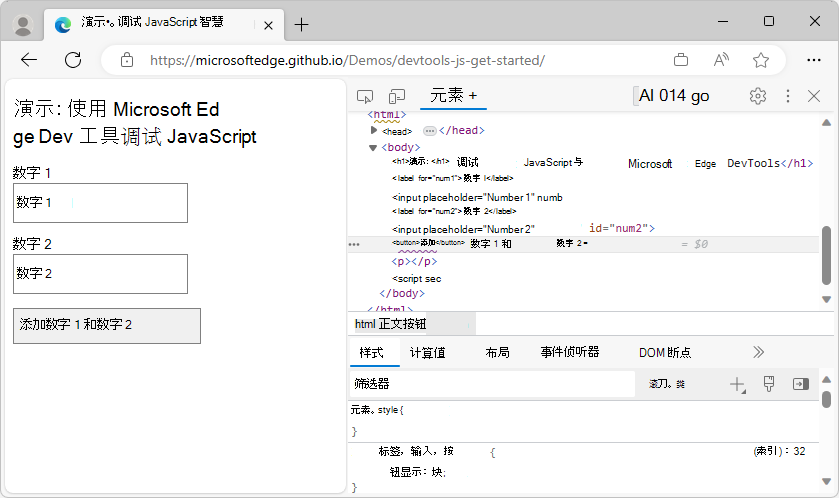Click the 数字 1 input field on page
Screen dimensions: 839x498
tap(101, 203)
